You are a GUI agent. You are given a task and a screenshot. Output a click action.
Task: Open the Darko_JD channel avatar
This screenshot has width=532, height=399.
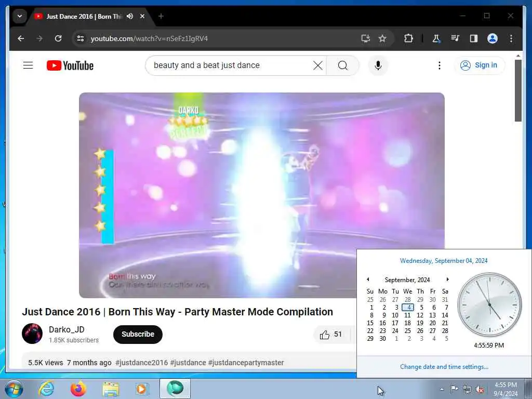pyautogui.click(x=32, y=334)
